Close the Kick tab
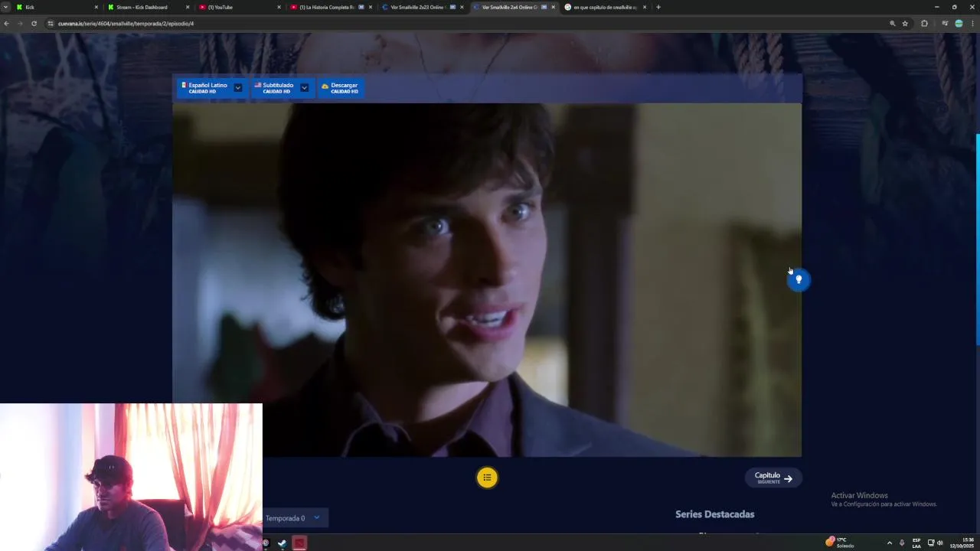This screenshot has height=551, width=980. pyautogui.click(x=96, y=7)
